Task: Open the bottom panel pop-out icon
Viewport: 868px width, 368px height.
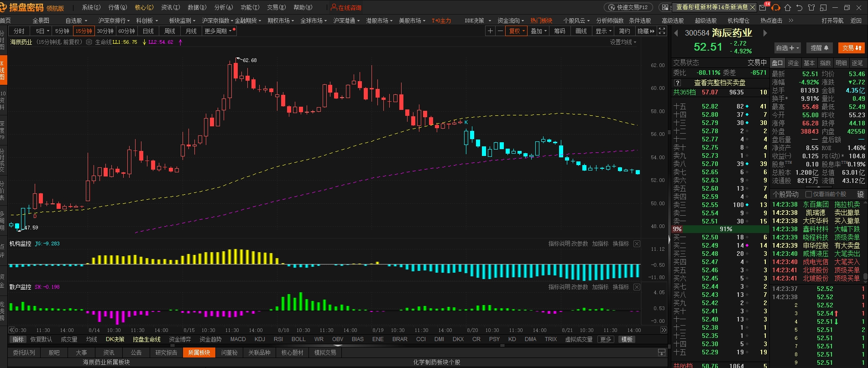Action: [x=661, y=353]
